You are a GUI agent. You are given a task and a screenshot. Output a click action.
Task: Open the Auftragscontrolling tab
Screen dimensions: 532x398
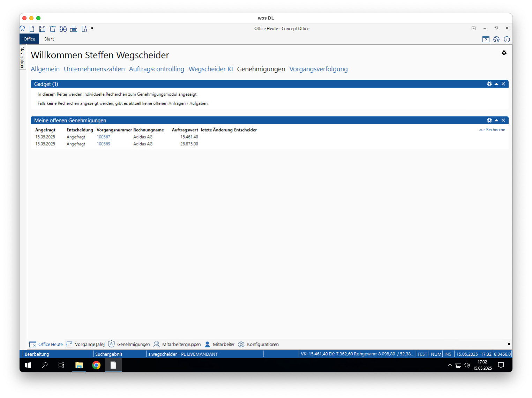click(x=157, y=69)
